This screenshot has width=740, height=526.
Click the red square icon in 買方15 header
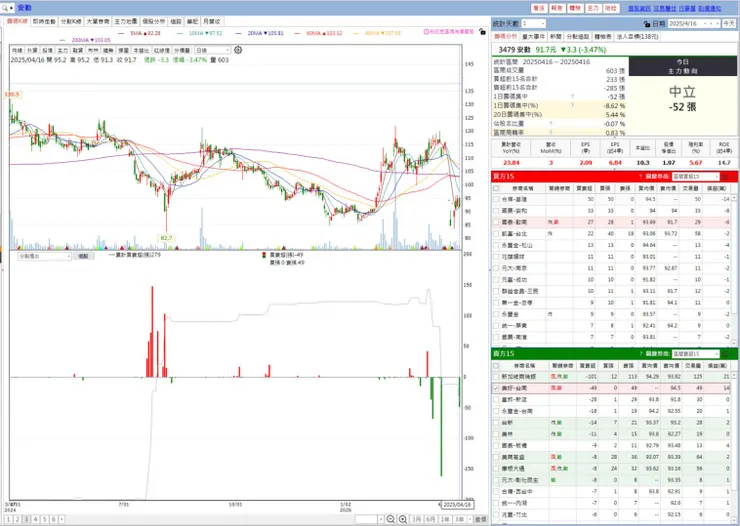725,176
